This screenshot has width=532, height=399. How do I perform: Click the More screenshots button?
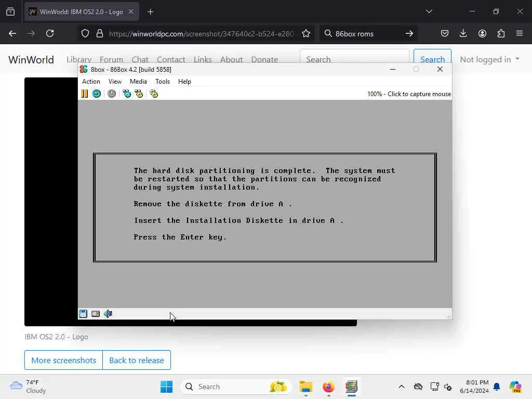click(x=63, y=360)
